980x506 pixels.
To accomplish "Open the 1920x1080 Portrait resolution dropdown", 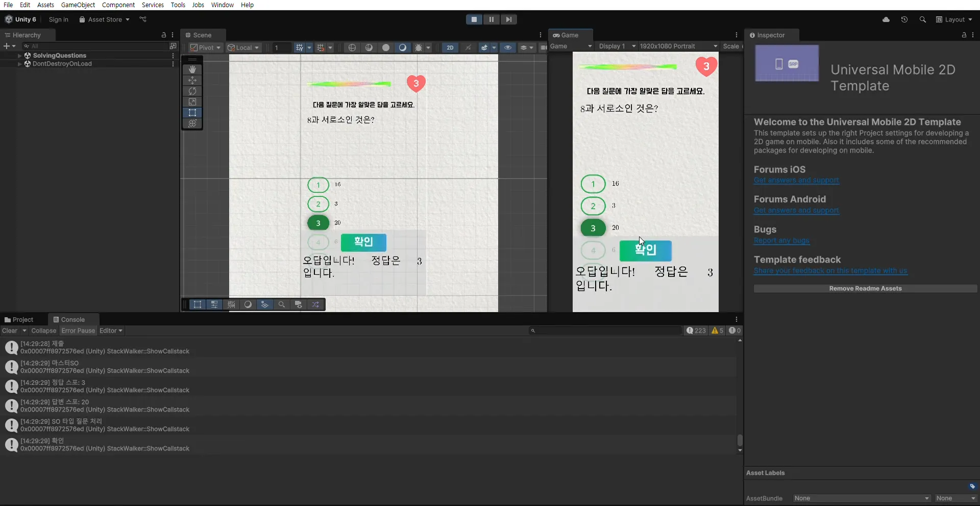I will (678, 46).
